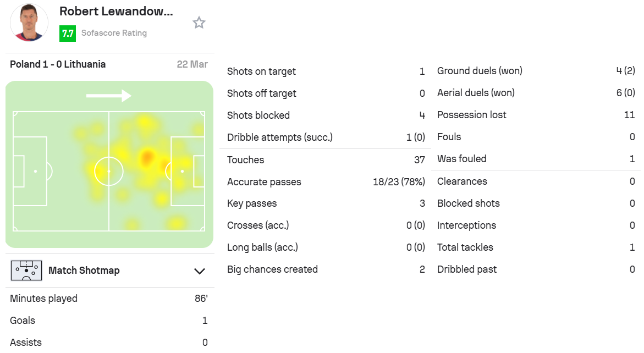Click the center circle of the heatmap pitch

point(109,171)
